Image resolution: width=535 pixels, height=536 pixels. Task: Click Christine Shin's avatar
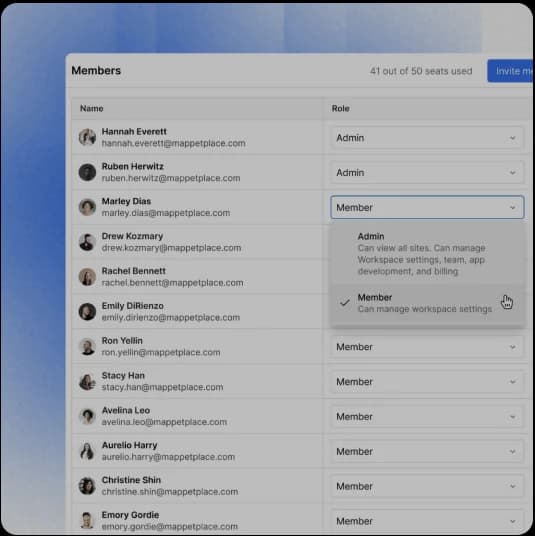point(87,486)
